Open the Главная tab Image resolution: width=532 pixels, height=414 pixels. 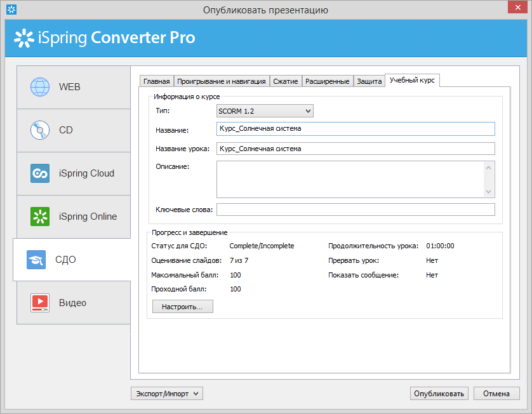click(156, 81)
